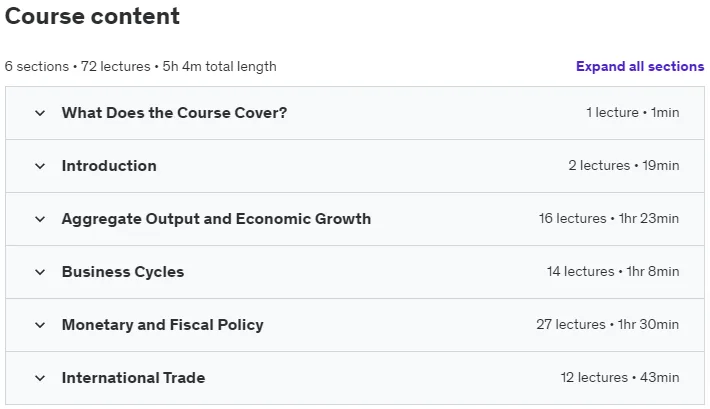Open the chevron next to Business Cycles

click(40, 272)
